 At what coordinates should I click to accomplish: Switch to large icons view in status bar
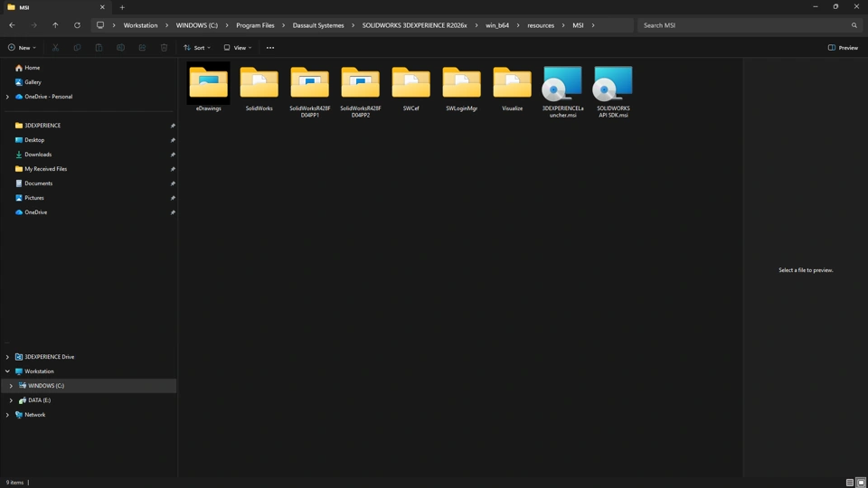click(861, 483)
